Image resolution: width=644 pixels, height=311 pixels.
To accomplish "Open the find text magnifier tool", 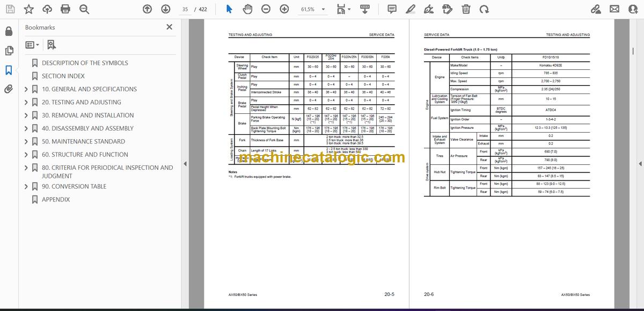I will (x=84, y=9).
